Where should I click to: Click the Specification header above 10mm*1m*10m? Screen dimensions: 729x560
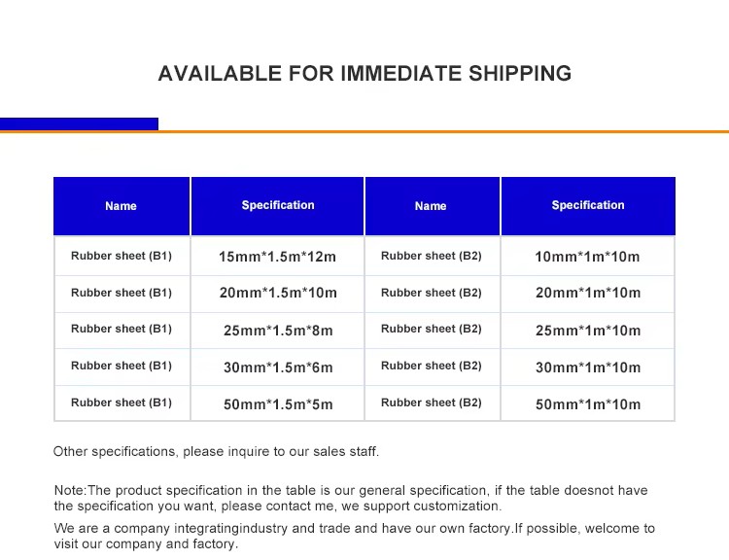pyautogui.click(x=588, y=205)
